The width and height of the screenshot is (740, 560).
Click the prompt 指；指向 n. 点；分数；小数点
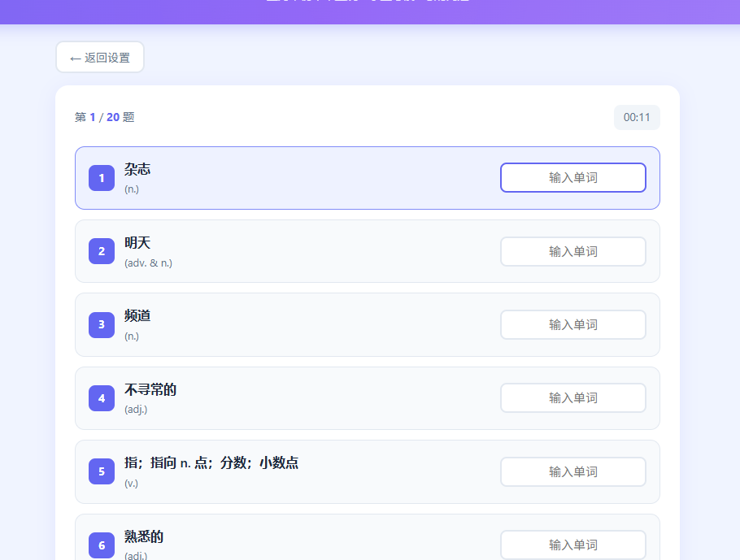211,463
